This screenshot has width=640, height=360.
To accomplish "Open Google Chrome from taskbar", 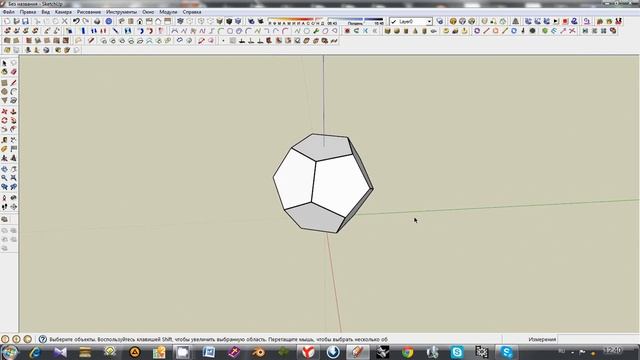I will (407, 352).
